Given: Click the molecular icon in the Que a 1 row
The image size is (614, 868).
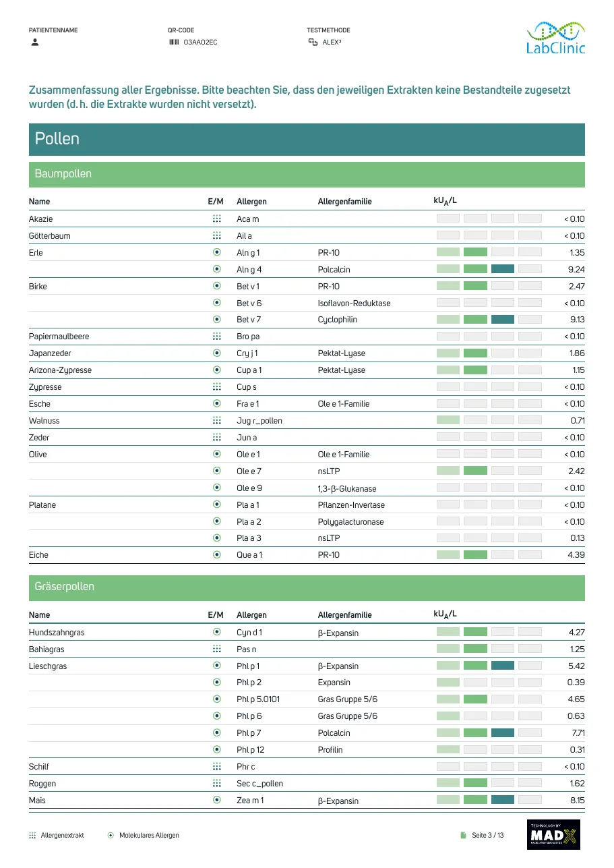Looking at the screenshot, I should pos(216,554).
